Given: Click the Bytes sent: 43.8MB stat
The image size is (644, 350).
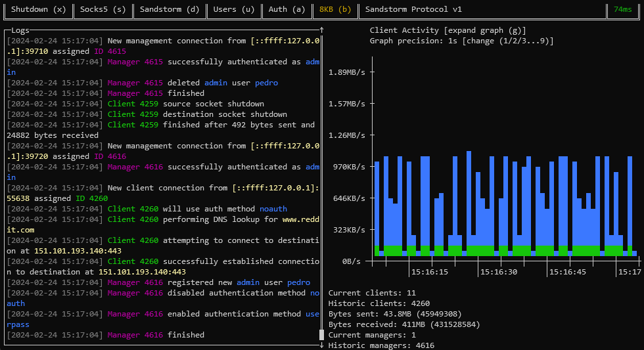Looking at the screenshot, I should coord(395,314).
